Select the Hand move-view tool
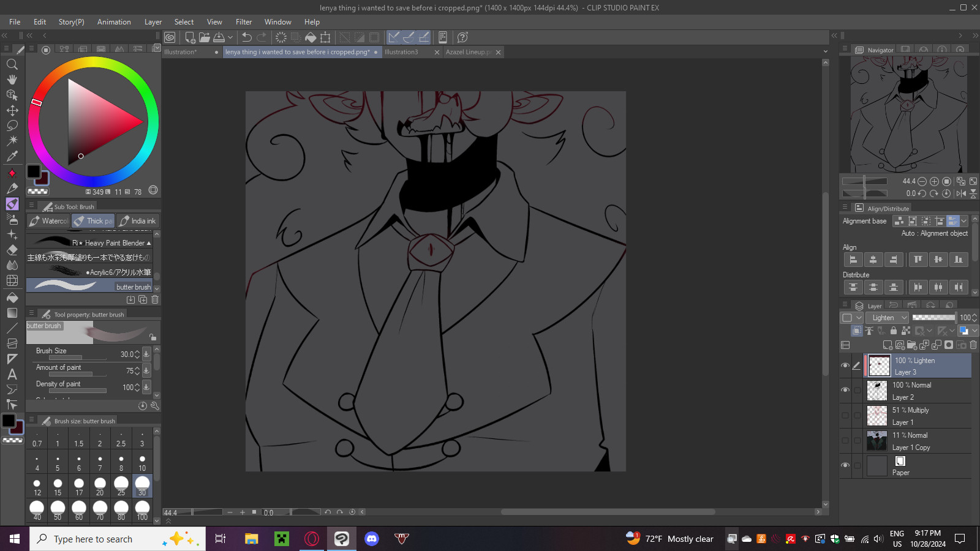This screenshot has height=551, width=980. (x=12, y=80)
